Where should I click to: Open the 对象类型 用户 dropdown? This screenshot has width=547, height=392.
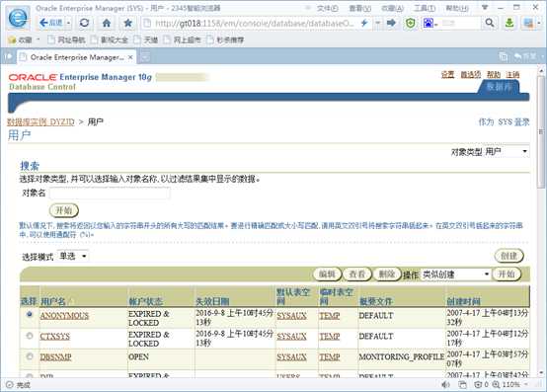[x=507, y=152]
